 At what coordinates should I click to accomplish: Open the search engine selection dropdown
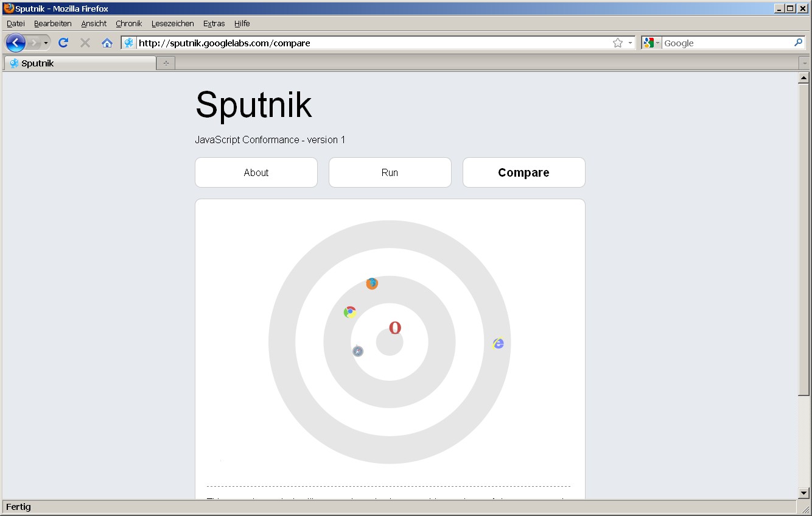coord(658,43)
